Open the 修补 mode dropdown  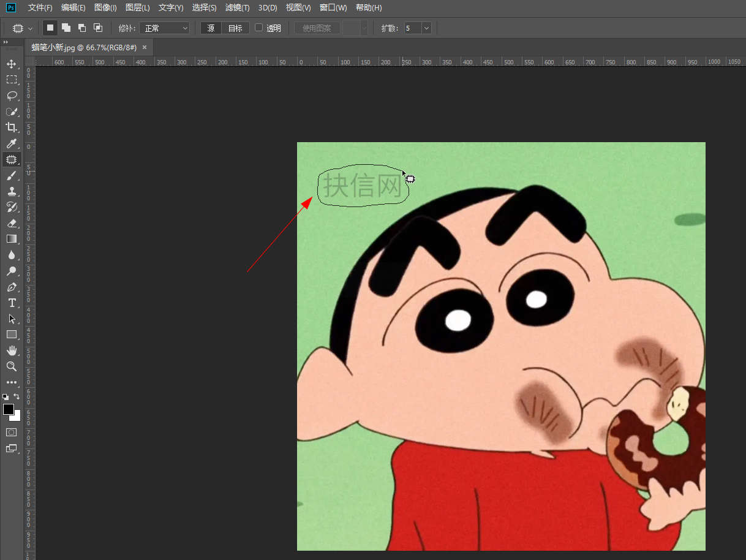[165, 28]
